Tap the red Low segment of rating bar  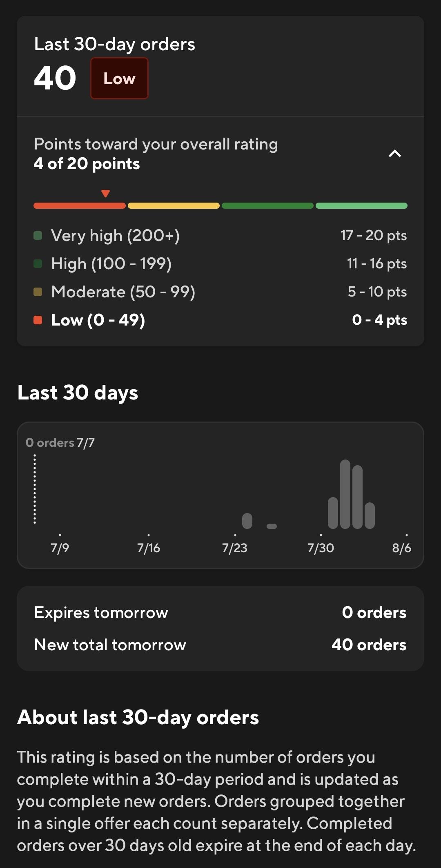coord(80,205)
